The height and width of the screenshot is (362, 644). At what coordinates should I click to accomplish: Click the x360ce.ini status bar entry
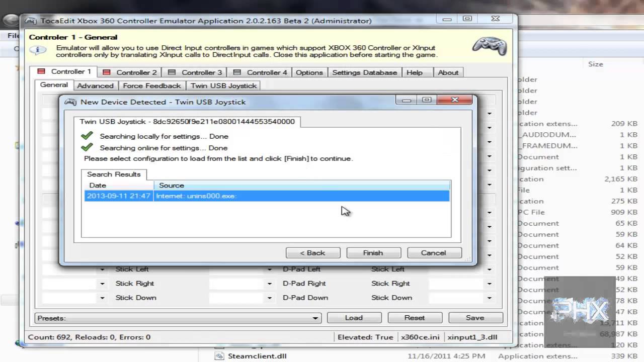[x=420, y=337]
